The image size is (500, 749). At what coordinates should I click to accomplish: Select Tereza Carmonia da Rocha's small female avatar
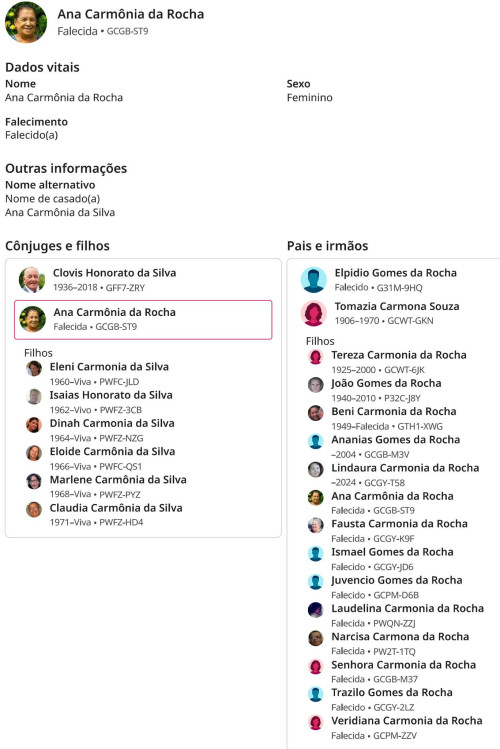(x=315, y=356)
